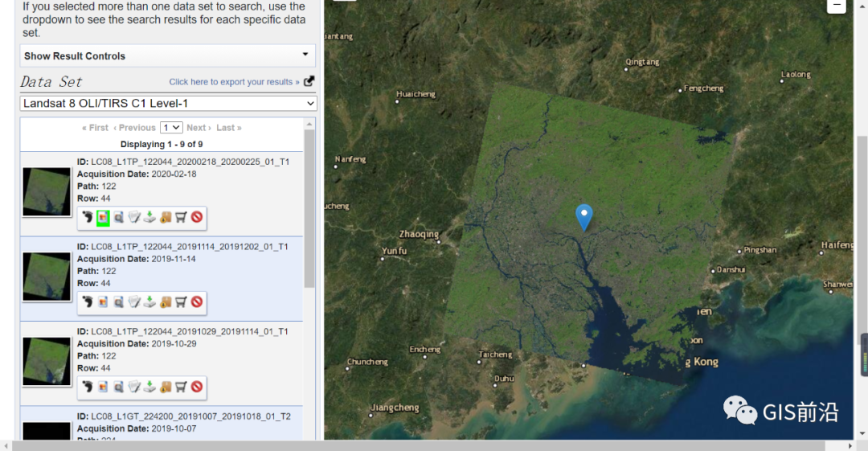This screenshot has width=868, height=451.
Task: Go to the Next results page
Action: pos(199,128)
